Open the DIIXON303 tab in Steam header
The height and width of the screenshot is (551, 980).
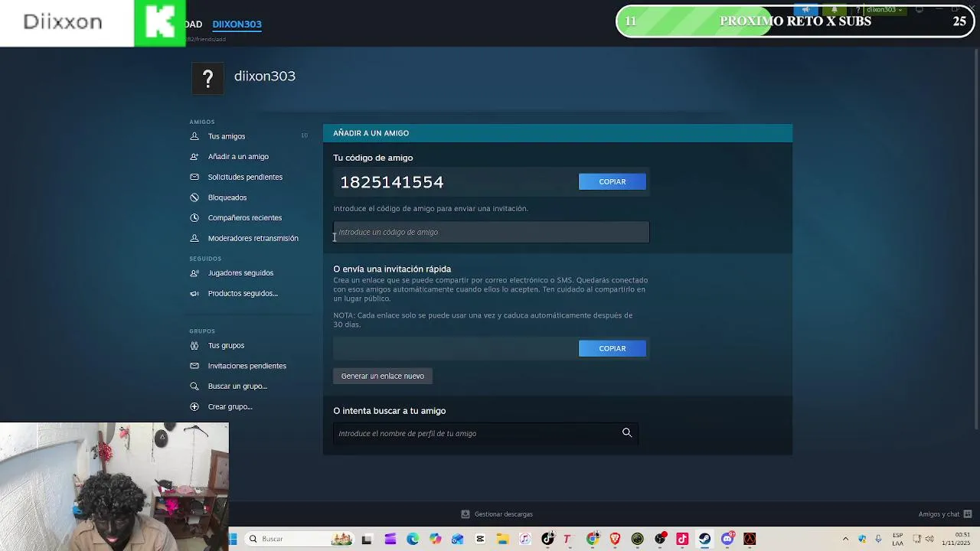[237, 24]
